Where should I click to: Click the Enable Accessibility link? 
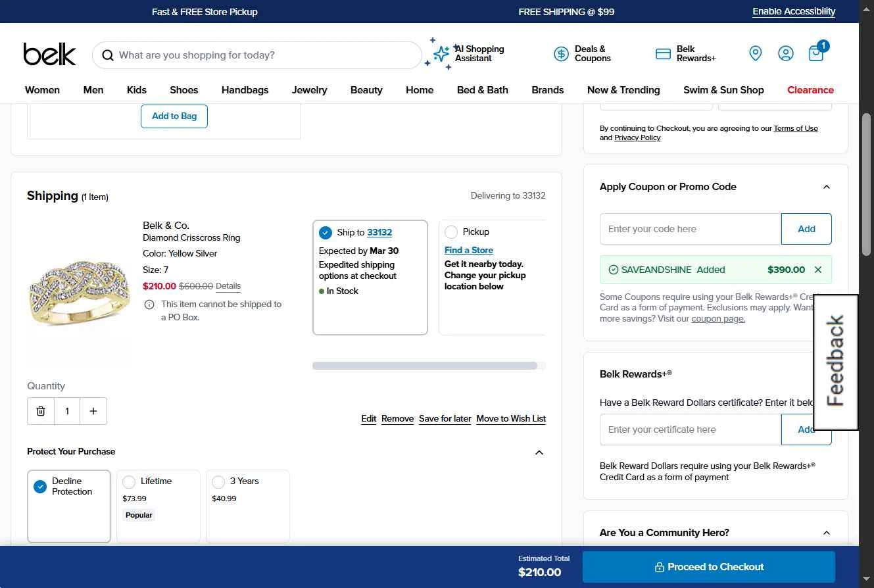[x=794, y=12]
